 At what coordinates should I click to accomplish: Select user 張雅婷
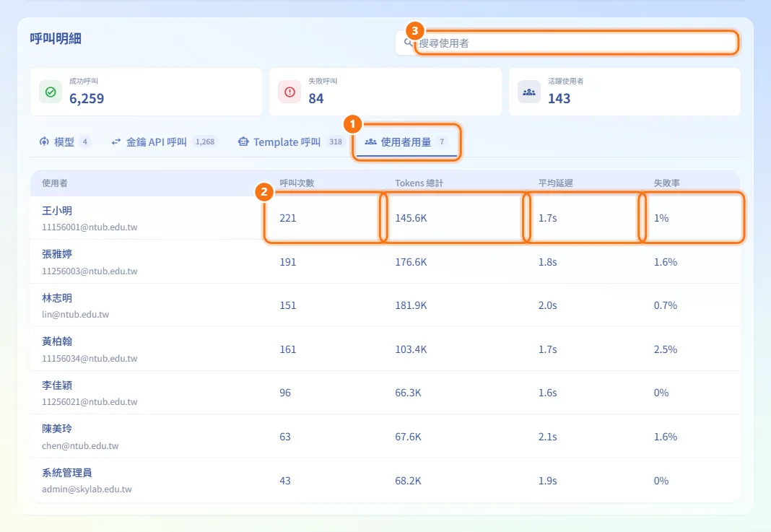click(x=57, y=253)
